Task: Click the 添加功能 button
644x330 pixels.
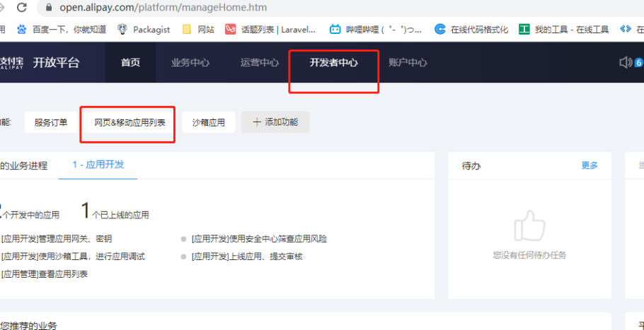Action: pyautogui.click(x=275, y=122)
